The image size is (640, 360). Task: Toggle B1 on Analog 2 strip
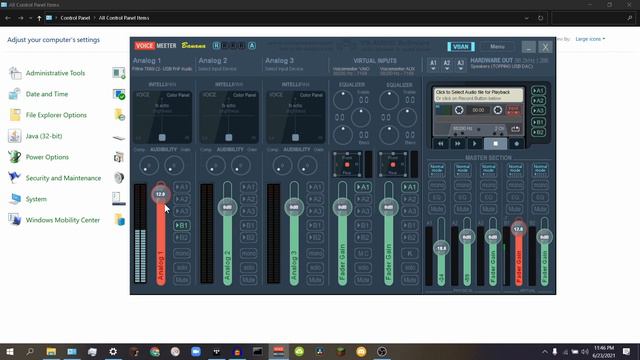[248, 225]
